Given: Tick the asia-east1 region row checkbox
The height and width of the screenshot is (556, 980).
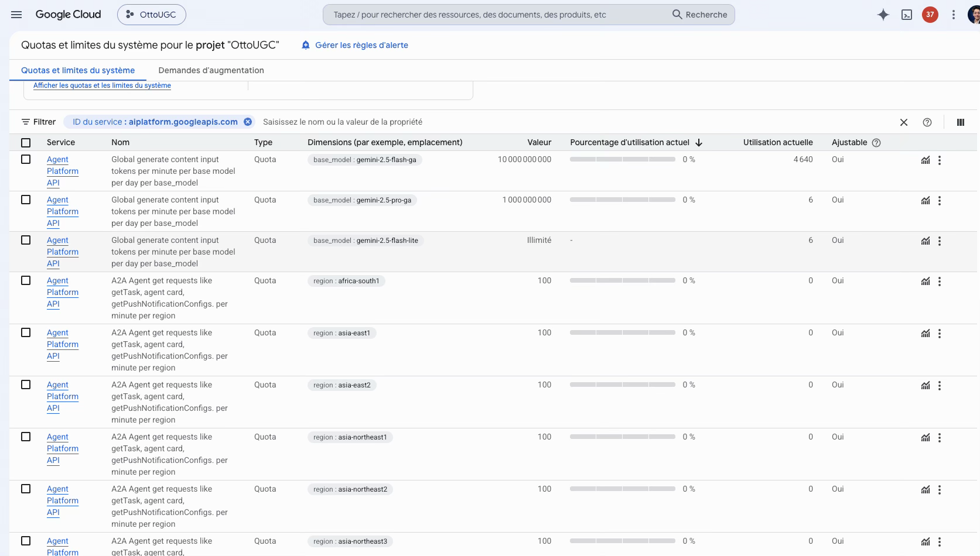Looking at the screenshot, I should 26,332.
